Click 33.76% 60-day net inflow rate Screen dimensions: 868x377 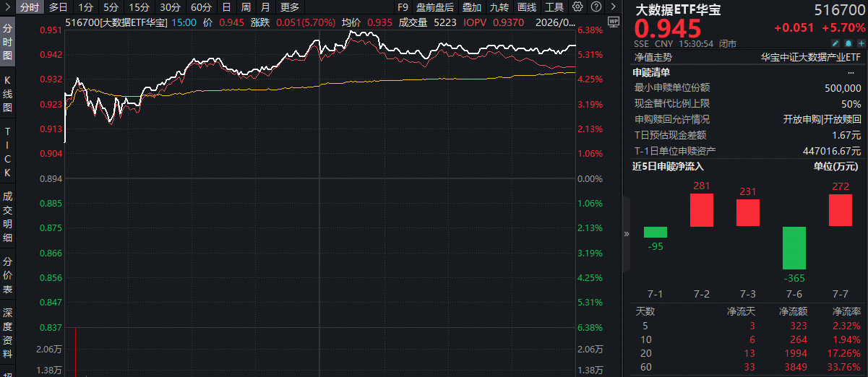(844, 368)
